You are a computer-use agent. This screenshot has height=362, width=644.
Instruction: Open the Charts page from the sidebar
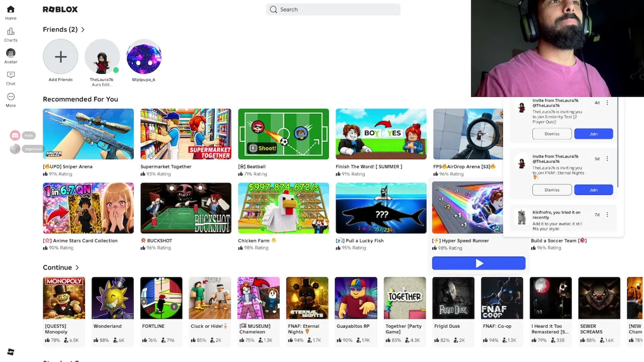(x=11, y=35)
